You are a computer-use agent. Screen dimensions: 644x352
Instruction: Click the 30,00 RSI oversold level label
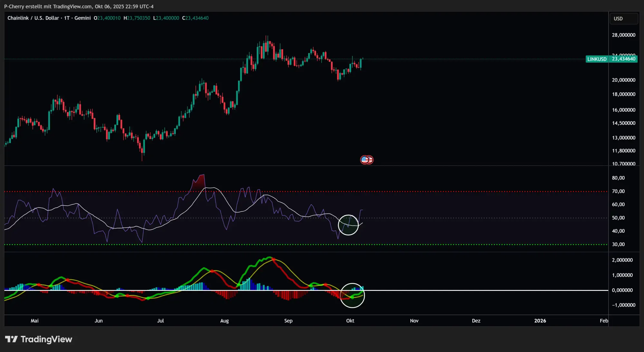(x=618, y=244)
